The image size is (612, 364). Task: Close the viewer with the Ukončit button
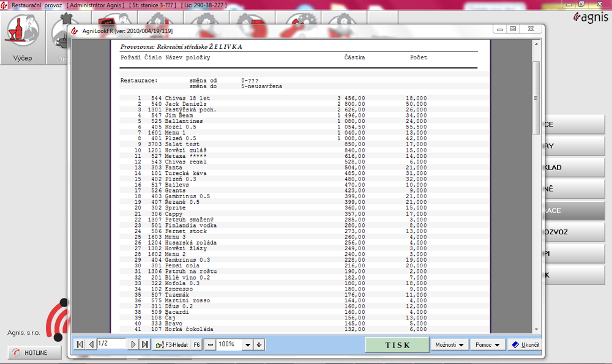[525, 345]
